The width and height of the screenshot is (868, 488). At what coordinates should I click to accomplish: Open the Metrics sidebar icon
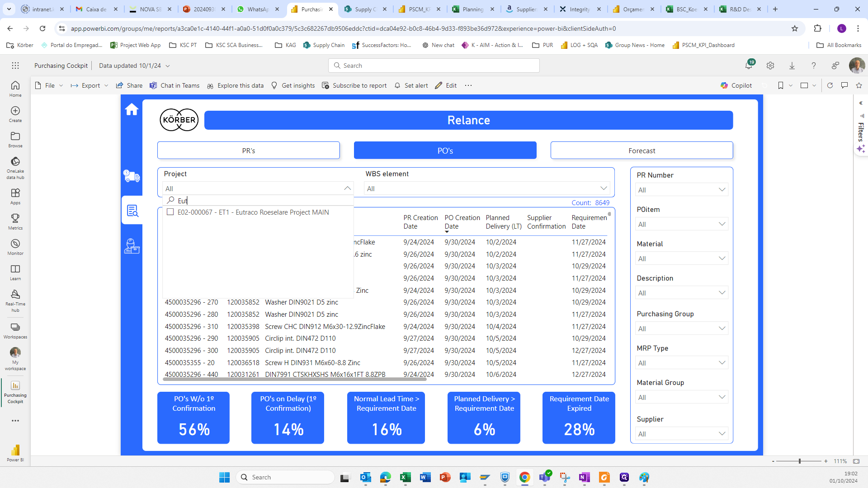pyautogui.click(x=15, y=221)
